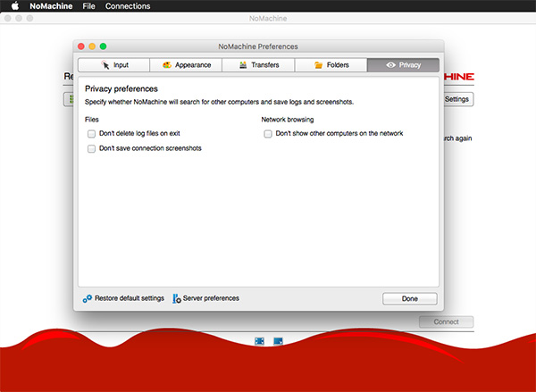The width and height of the screenshot is (536, 392).
Task: Minimize Preferences with the yellow button
Action: coord(92,46)
